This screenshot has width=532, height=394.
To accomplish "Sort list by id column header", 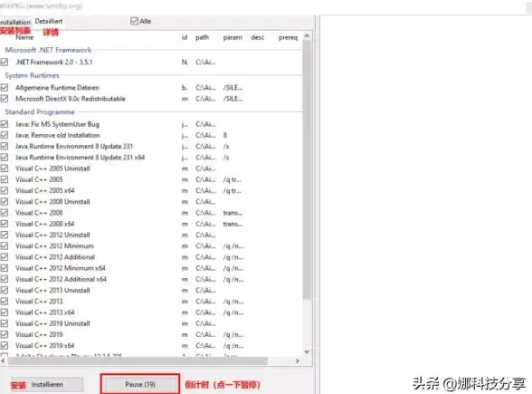I will pyautogui.click(x=185, y=37).
